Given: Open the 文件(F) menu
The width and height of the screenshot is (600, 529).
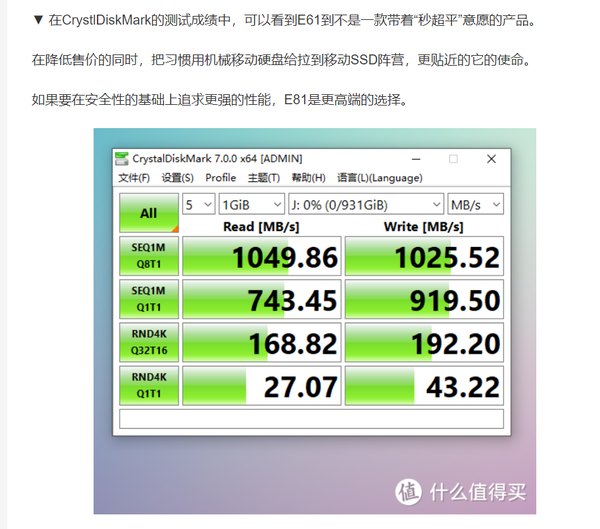Looking at the screenshot, I should click(x=134, y=178).
